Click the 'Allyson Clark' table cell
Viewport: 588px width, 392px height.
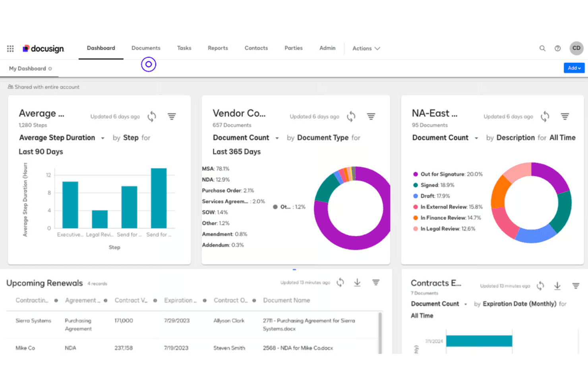click(x=229, y=321)
